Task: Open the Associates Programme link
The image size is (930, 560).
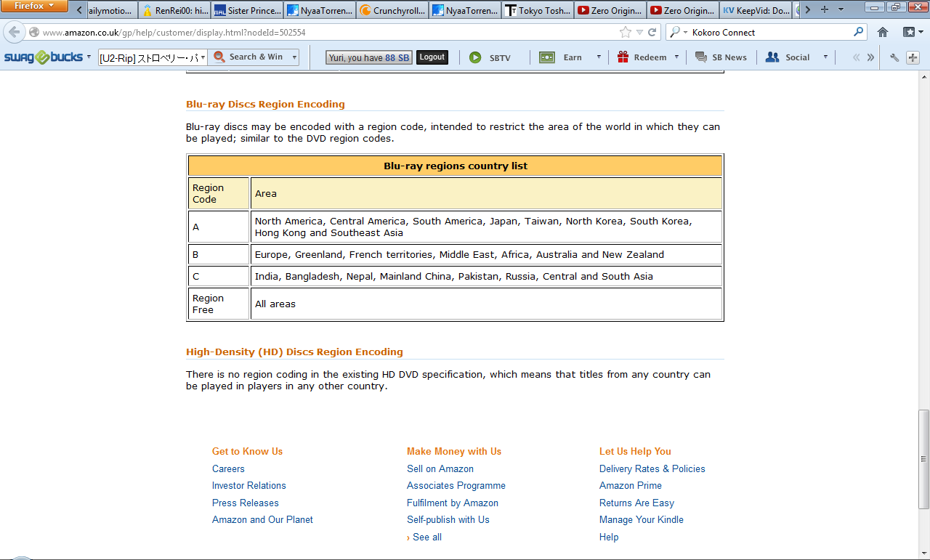Action: pos(456,485)
